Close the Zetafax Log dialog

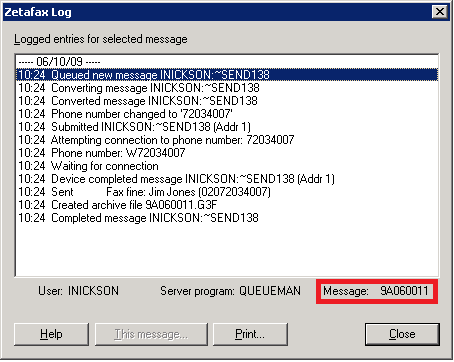[x=402, y=334]
